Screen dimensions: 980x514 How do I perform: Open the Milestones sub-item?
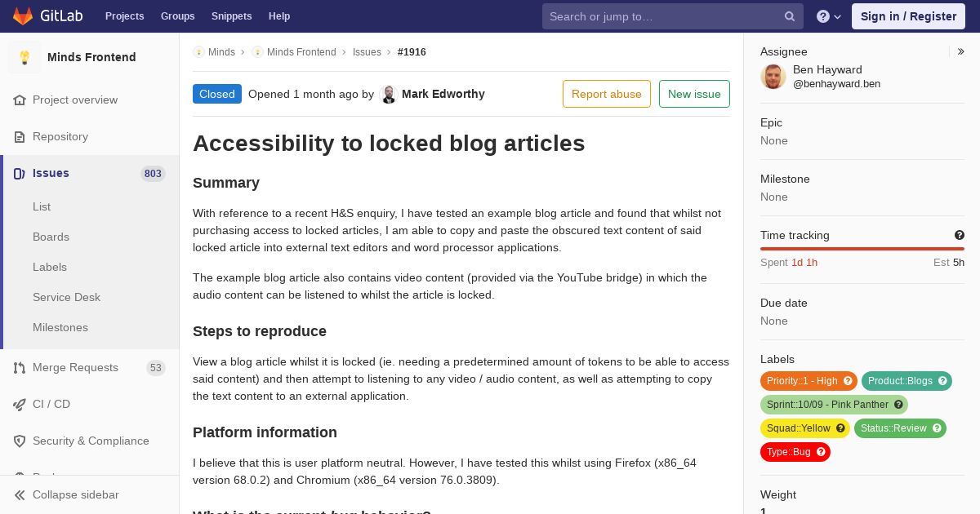[x=60, y=327]
